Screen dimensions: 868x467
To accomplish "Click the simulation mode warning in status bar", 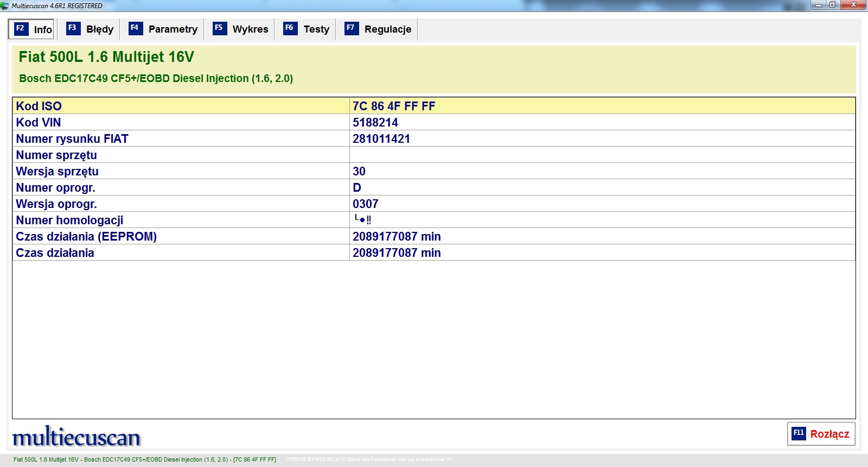I will (369, 459).
